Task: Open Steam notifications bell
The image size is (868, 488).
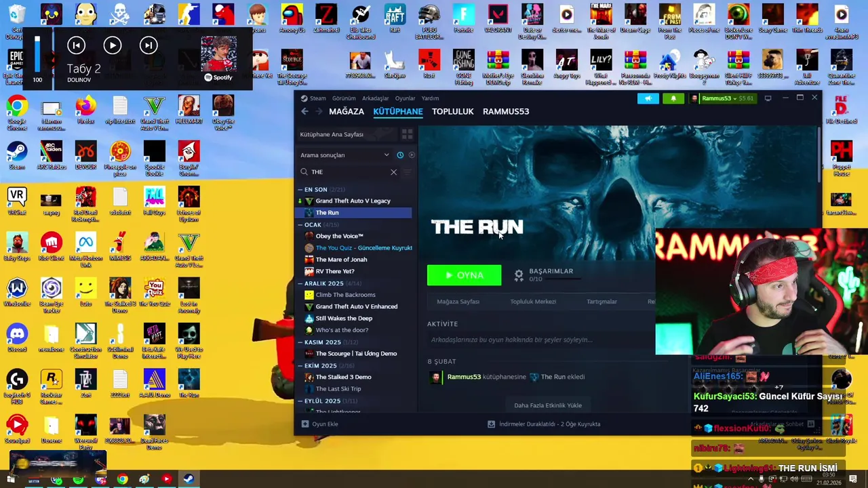Action: 673,98
